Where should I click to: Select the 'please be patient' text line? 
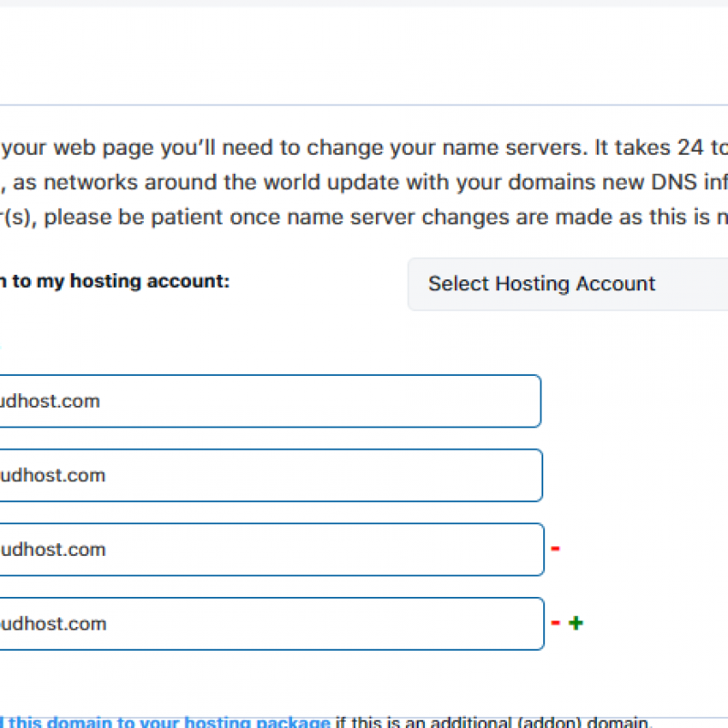pyautogui.click(x=364, y=217)
